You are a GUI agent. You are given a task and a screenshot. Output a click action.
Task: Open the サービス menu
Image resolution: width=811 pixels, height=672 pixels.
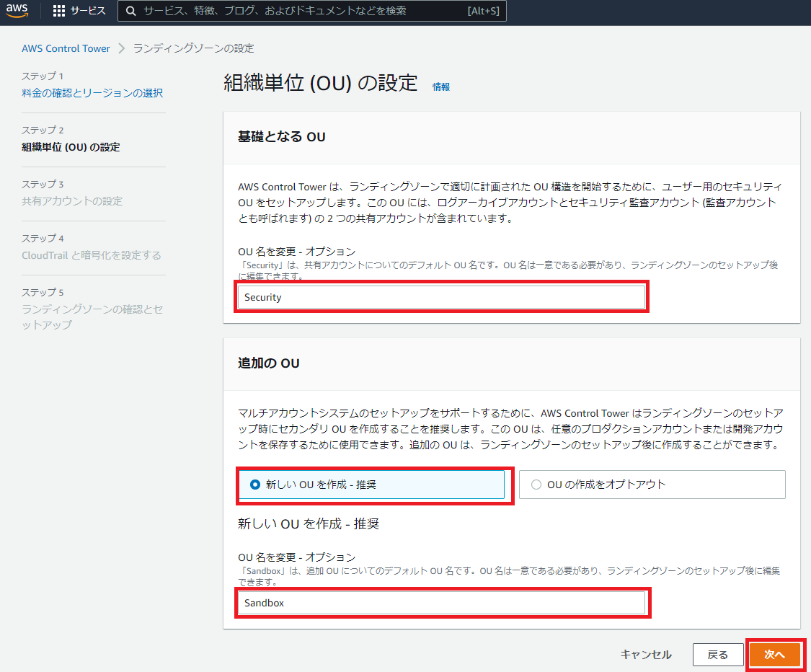pyautogui.click(x=88, y=11)
